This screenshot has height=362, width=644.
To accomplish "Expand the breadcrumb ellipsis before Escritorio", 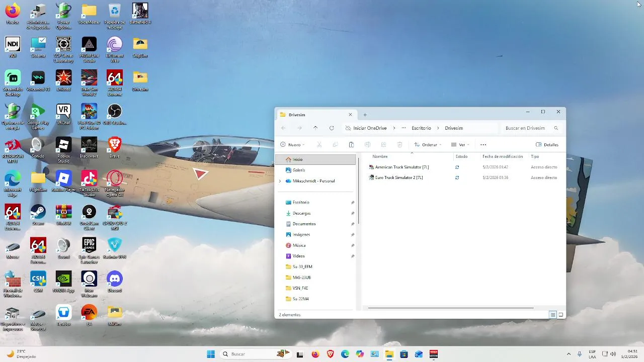I will (x=404, y=128).
